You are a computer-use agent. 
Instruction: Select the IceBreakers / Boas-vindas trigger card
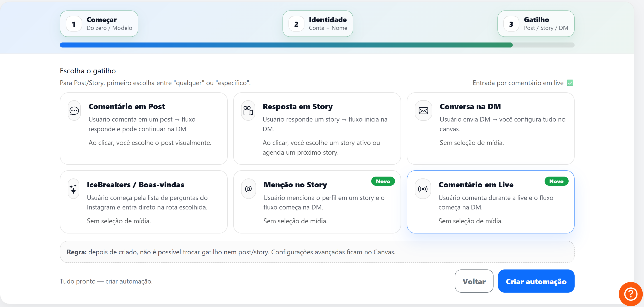tap(144, 202)
